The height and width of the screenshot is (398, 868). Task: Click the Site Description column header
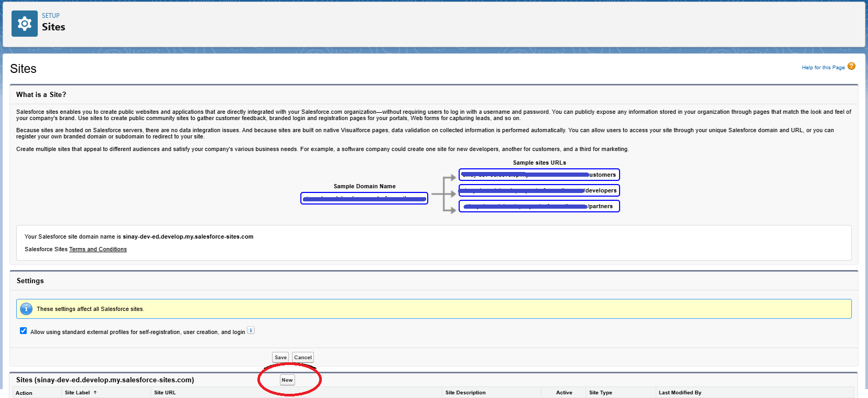pos(465,393)
